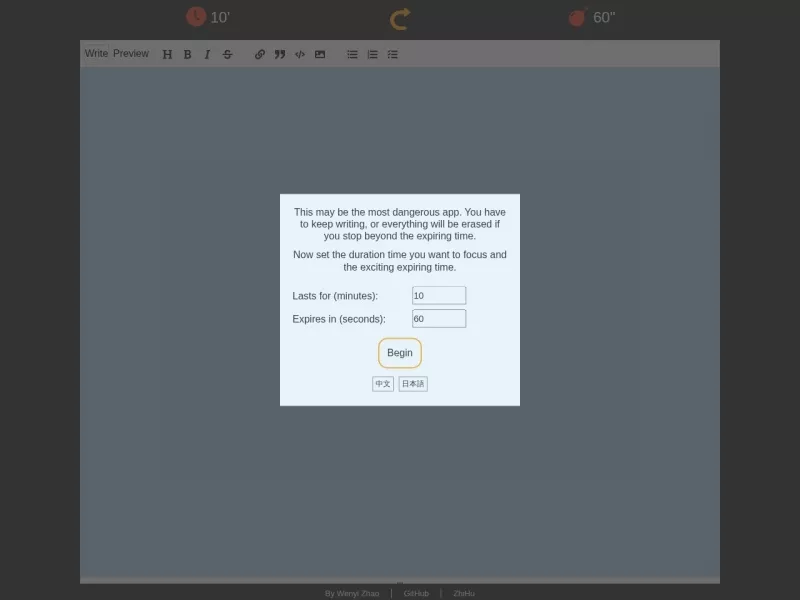This screenshot has width=800, height=600.
Task: Focus the Lasts for minutes field
Action: click(x=439, y=295)
